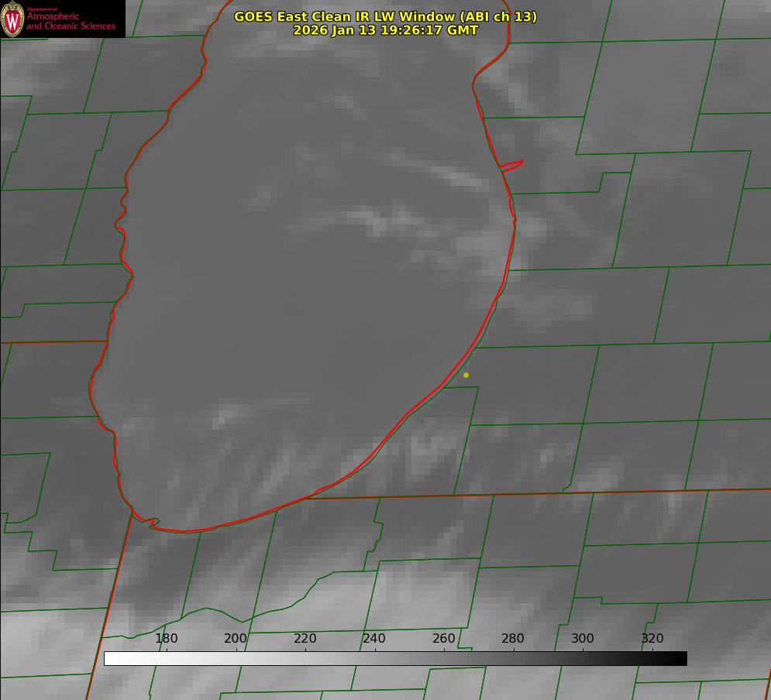Choose the 320 colorbar temperature label
This screenshot has width=771, height=700.
coord(652,639)
